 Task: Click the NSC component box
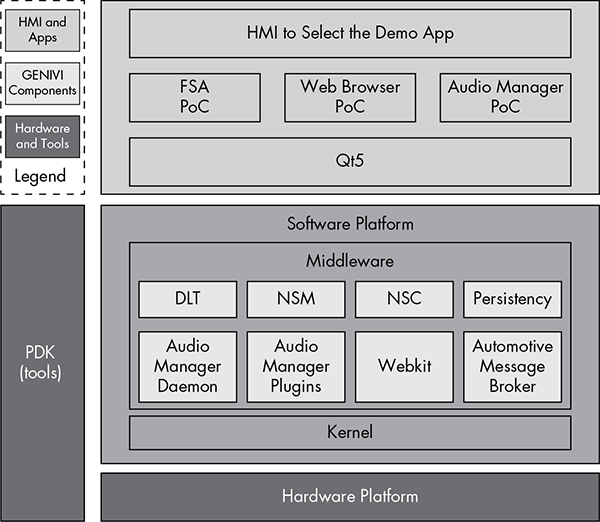click(x=404, y=298)
